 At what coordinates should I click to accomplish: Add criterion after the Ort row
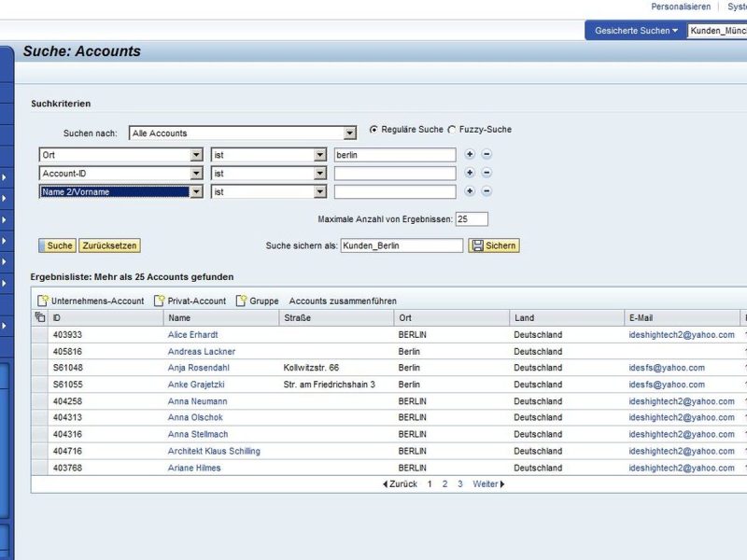pos(470,154)
